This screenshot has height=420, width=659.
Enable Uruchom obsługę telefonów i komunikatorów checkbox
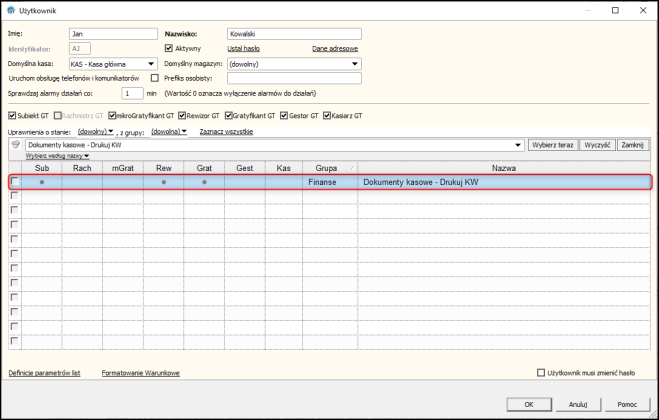[x=155, y=78]
